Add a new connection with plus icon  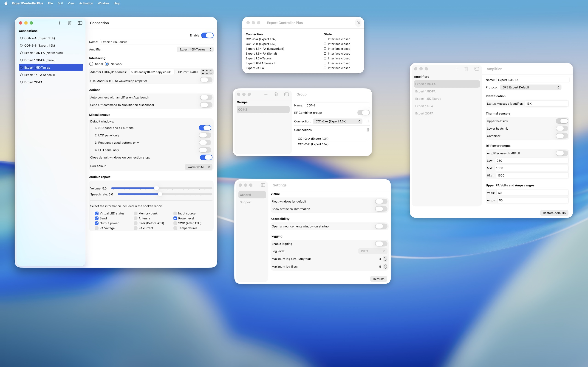(x=59, y=23)
